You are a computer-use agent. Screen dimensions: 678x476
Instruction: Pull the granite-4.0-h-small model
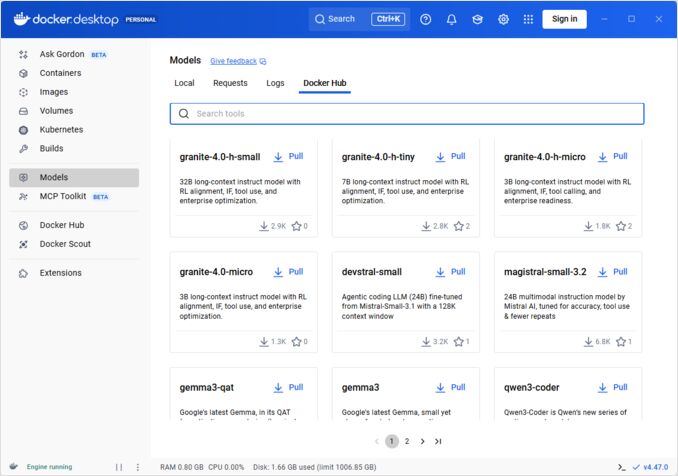click(x=287, y=157)
